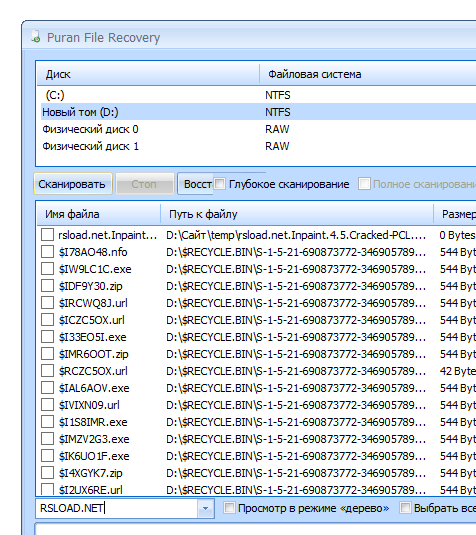Image resolution: width=476 pixels, height=535 pixels.
Task: Select file name $IMR6OOT.zip
Action: tap(93, 354)
